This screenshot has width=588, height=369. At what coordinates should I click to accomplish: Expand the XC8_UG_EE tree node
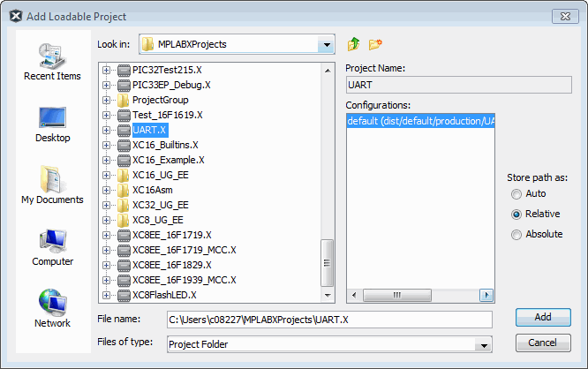106,220
